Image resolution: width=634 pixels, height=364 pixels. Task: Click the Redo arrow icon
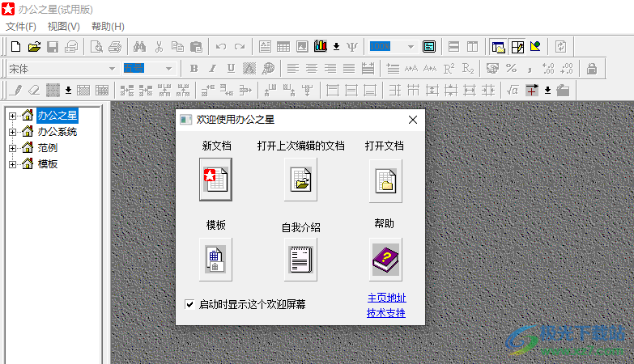pos(240,47)
